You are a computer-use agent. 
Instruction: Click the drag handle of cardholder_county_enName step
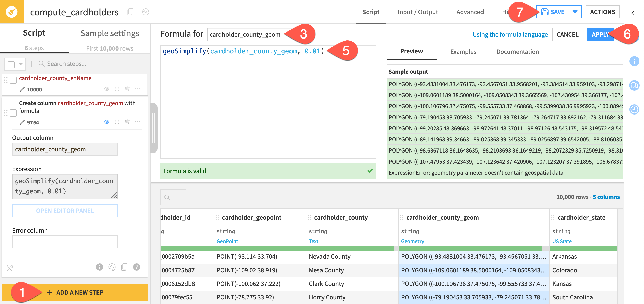(6, 80)
